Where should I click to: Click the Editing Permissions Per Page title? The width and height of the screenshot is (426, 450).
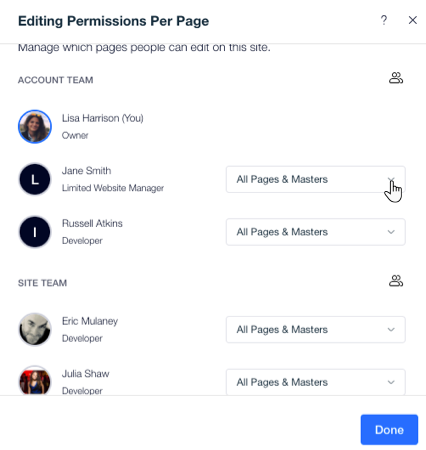113,21
